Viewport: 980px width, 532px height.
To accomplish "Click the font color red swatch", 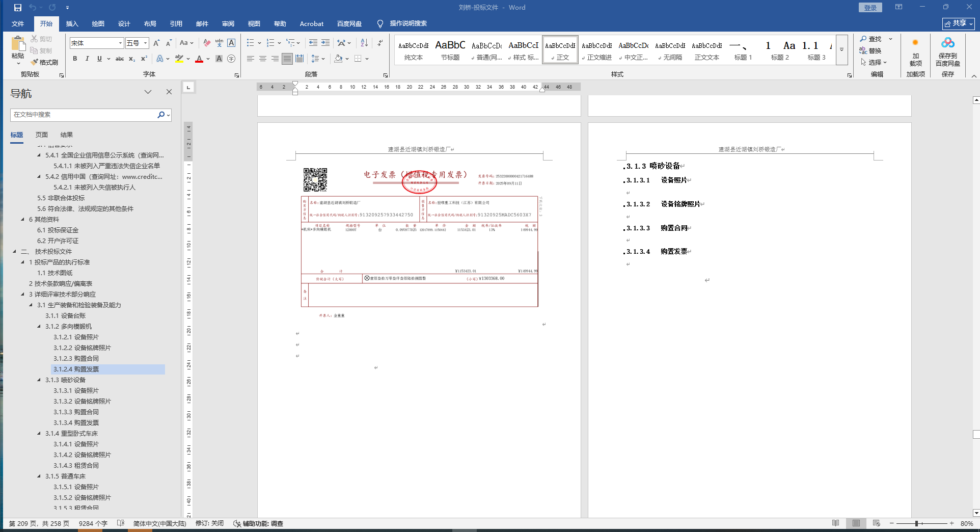I will (199, 59).
